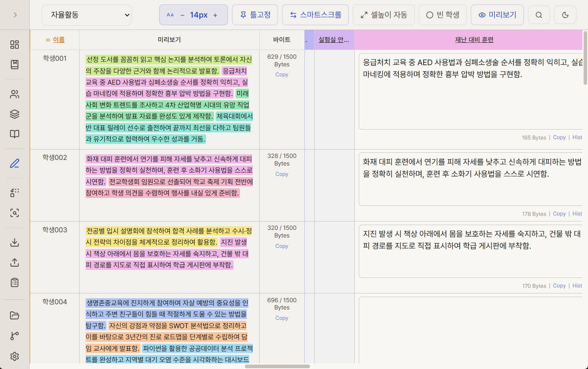This screenshot has height=369, width=588.
Task: Click the download icon in sidebar
Action: point(14,242)
